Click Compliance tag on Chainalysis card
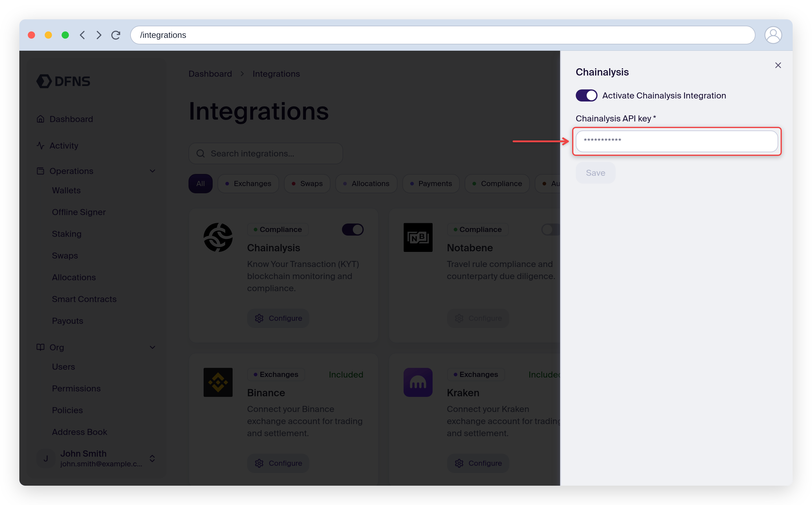This screenshot has height=505, width=812. click(278, 230)
